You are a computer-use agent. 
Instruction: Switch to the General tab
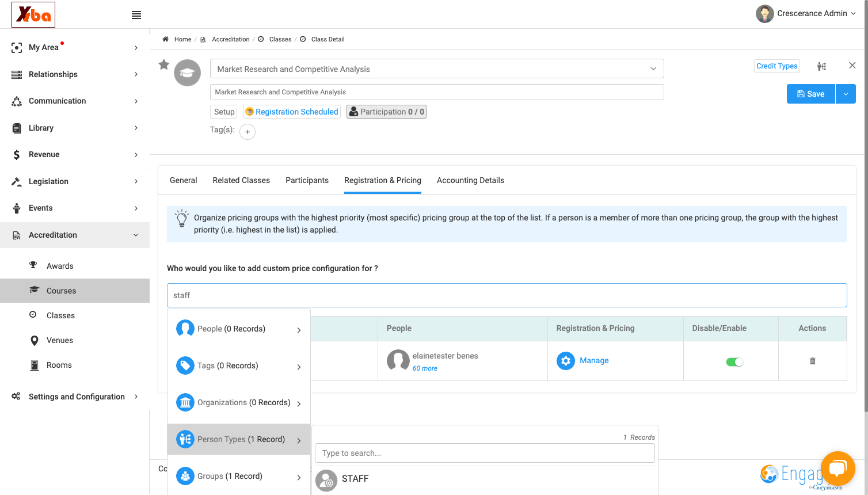(x=184, y=180)
